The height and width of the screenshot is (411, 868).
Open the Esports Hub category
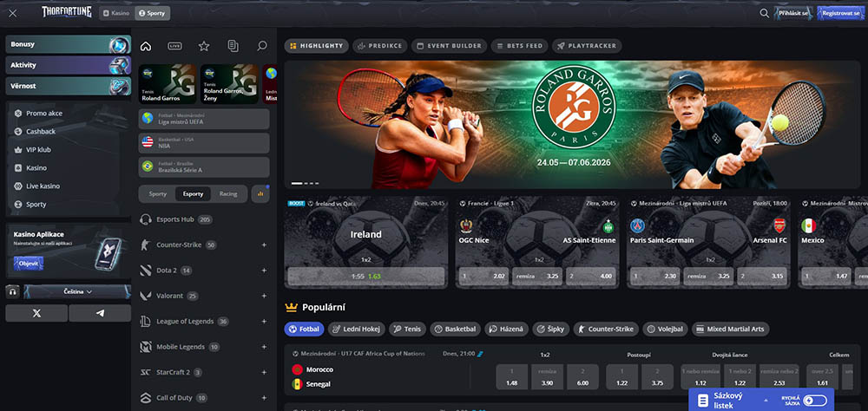tap(175, 219)
